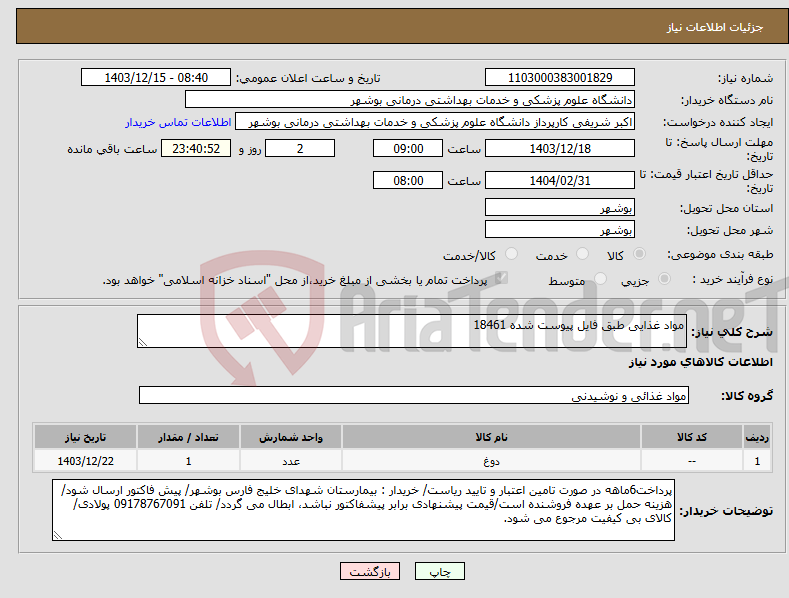The image size is (789, 598).
Task: Click the اطلاعات کالاهای مورد نیاز heading
Action: tap(700, 362)
